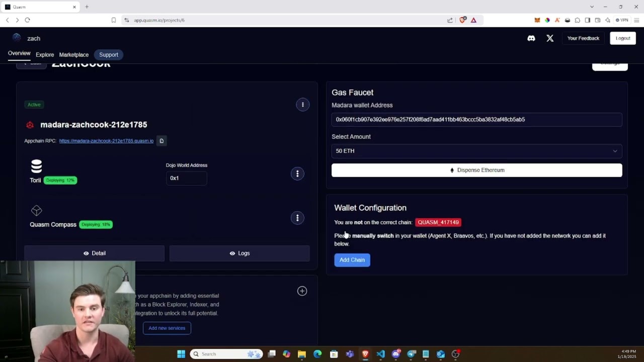The image size is (644, 362).
Task: Expand the Select Amount 50 ETH dropdown
Action: [x=476, y=151]
